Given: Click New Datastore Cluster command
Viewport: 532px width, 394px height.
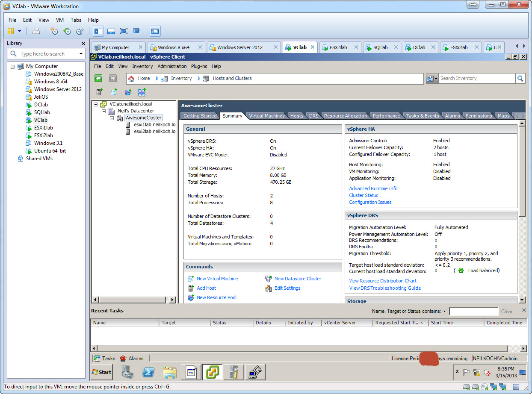Looking at the screenshot, I should tap(298, 279).
